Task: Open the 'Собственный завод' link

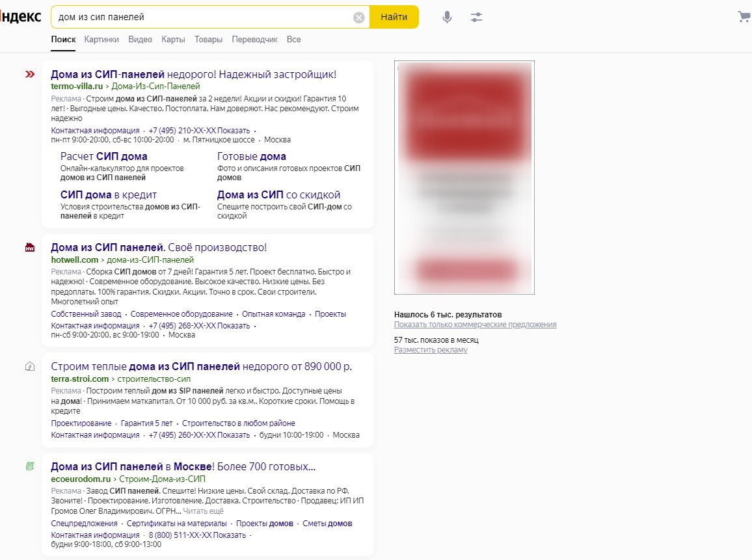Action: (x=86, y=314)
